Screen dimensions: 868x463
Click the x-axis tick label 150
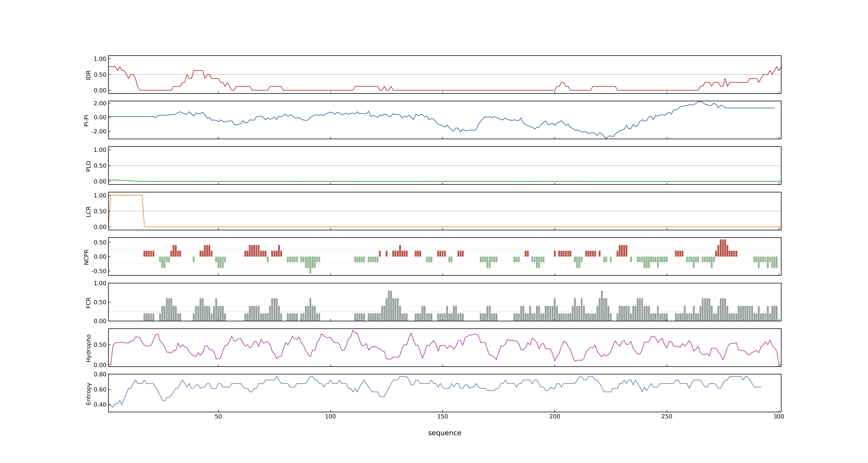[442, 416]
